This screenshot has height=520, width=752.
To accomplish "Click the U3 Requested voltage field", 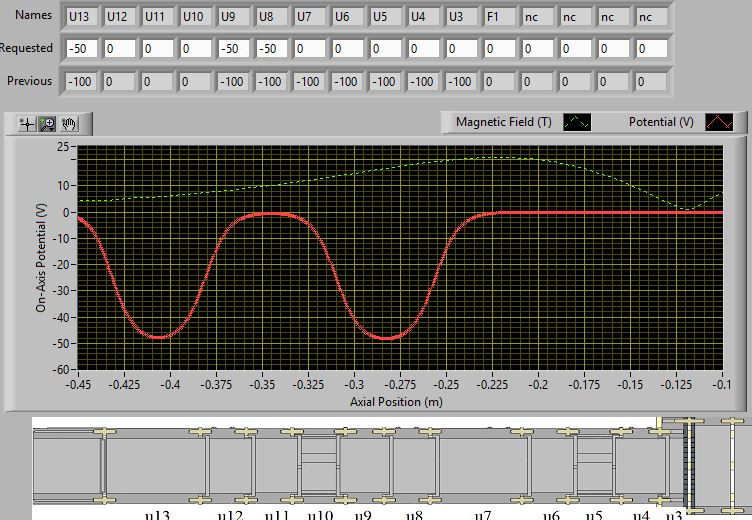I will (x=462, y=48).
